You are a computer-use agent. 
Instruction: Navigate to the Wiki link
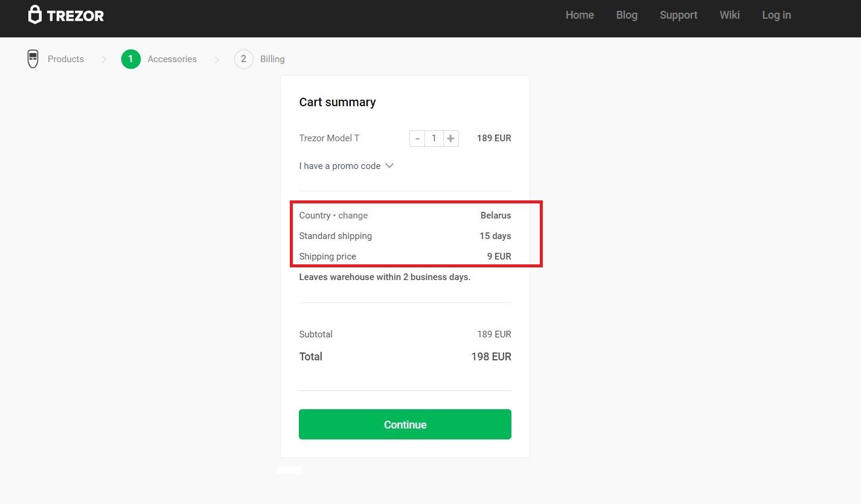tap(729, 15)
